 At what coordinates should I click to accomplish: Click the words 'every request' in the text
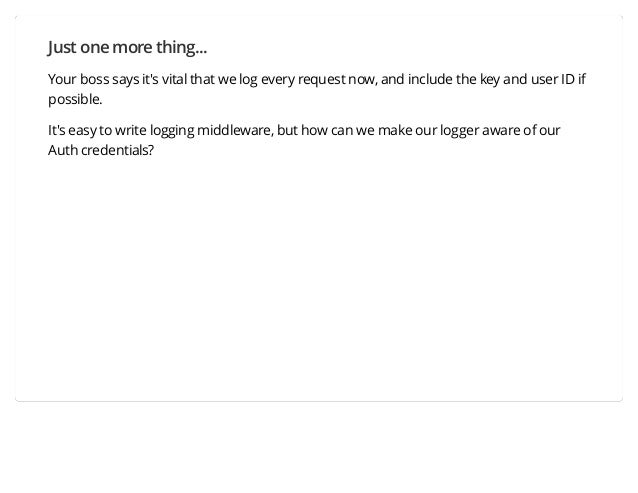click(303, 80)
